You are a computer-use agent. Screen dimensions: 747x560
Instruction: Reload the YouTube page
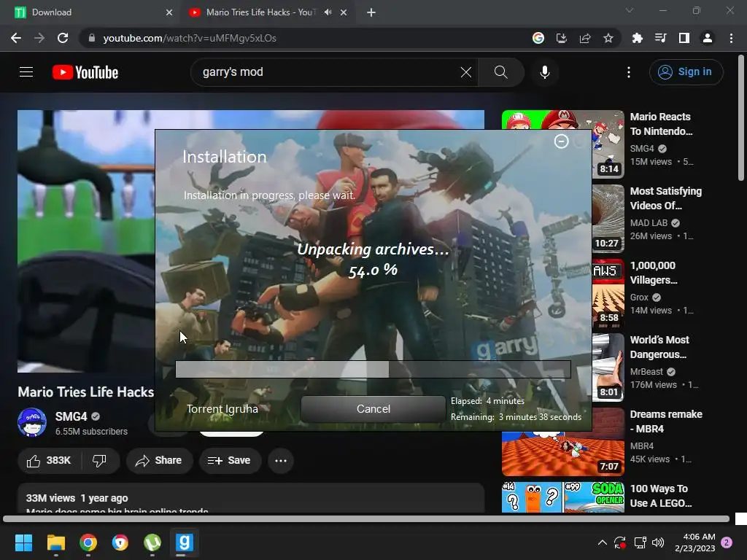[63, 38]
